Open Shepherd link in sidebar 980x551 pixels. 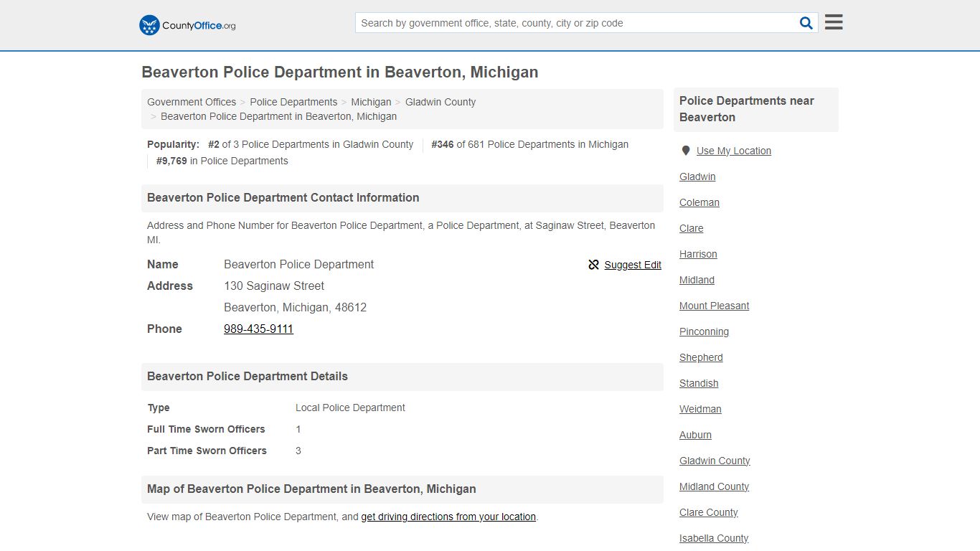coord(701,357)
